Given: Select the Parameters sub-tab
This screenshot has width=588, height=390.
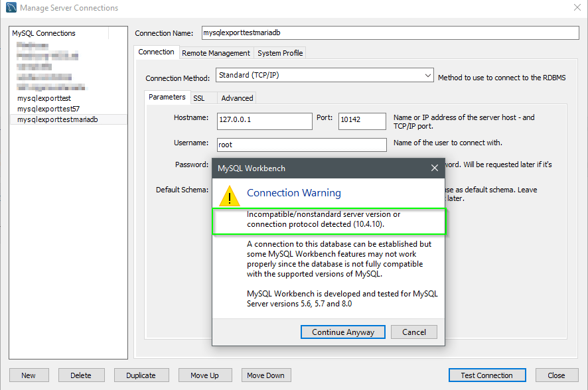Looking at the screenshot, I should (x=167, y=97).
